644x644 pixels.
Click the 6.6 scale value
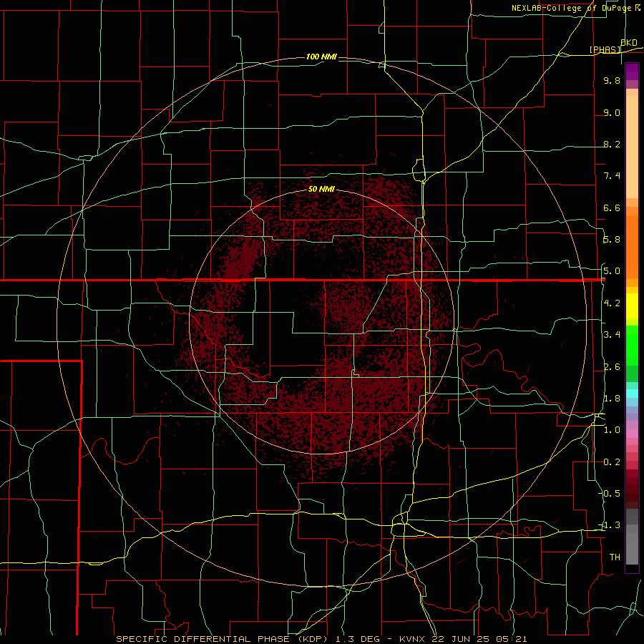[612, 208]
